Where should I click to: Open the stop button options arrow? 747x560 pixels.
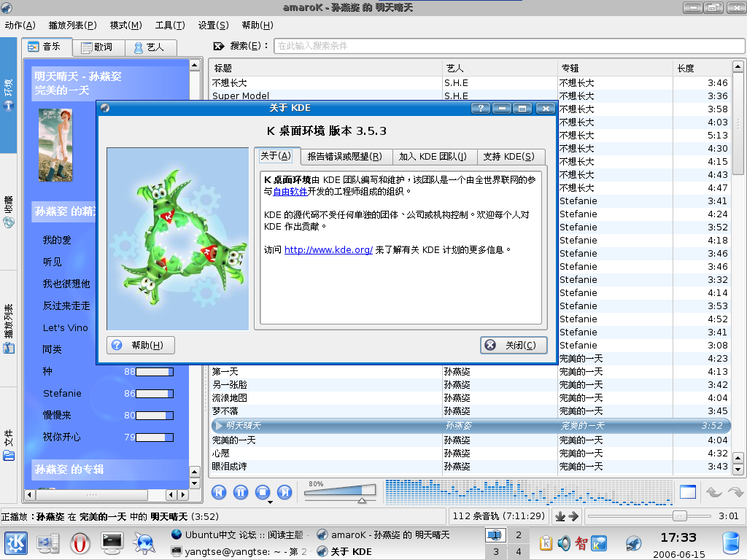(x=270, y=502)
